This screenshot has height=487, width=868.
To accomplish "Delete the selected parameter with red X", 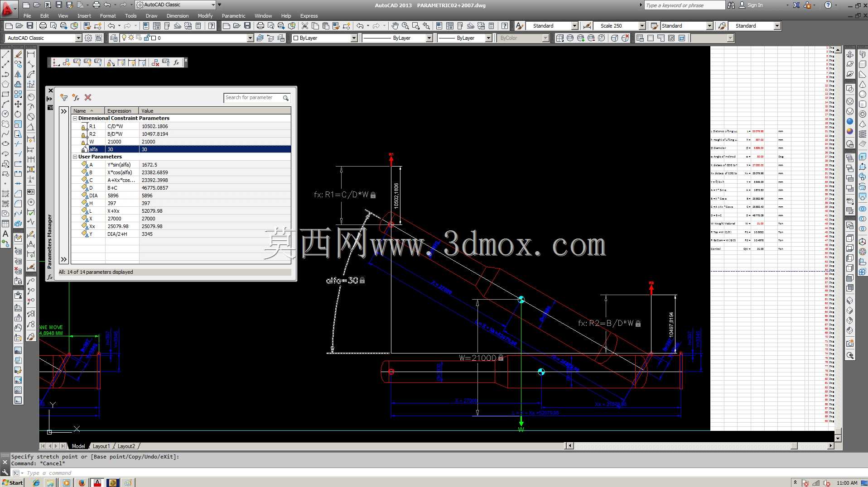I will pos(88,98).
